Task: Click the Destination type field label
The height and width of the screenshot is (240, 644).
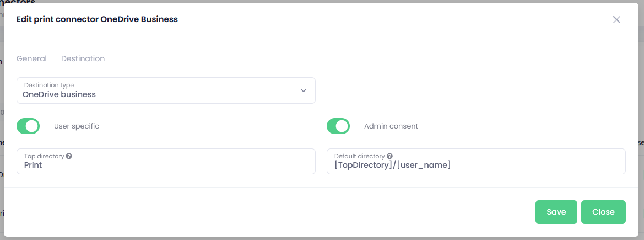Action: pos(49,85)
